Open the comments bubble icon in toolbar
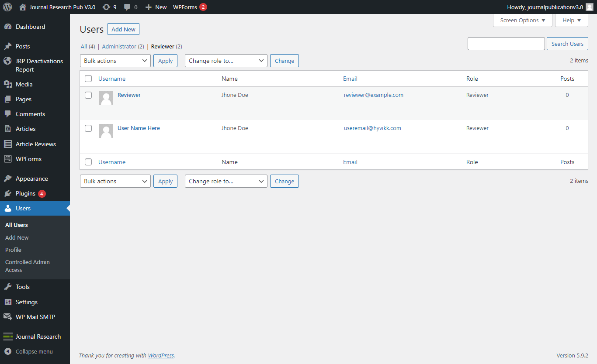This screenshot has width=597, height=364. (x=127, y=7)
